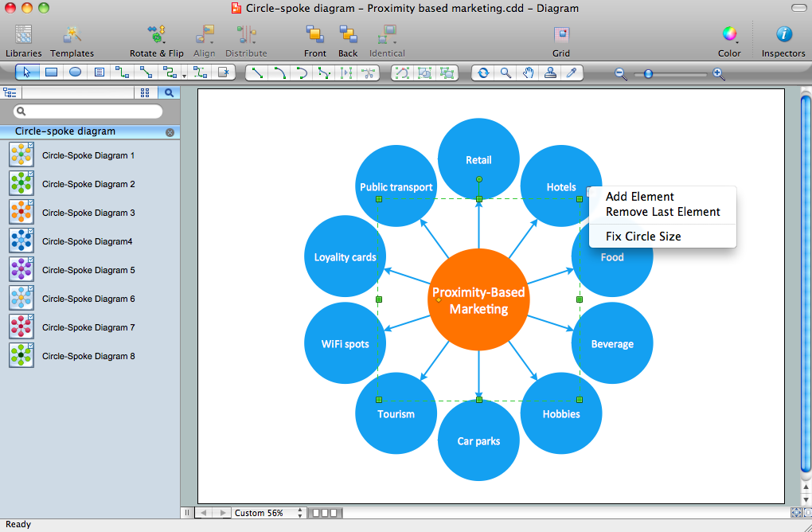Image resolution: width=812 pixels, height=532 pixels.
Task: Open the Inspectors panel
Action: point(783,41)
